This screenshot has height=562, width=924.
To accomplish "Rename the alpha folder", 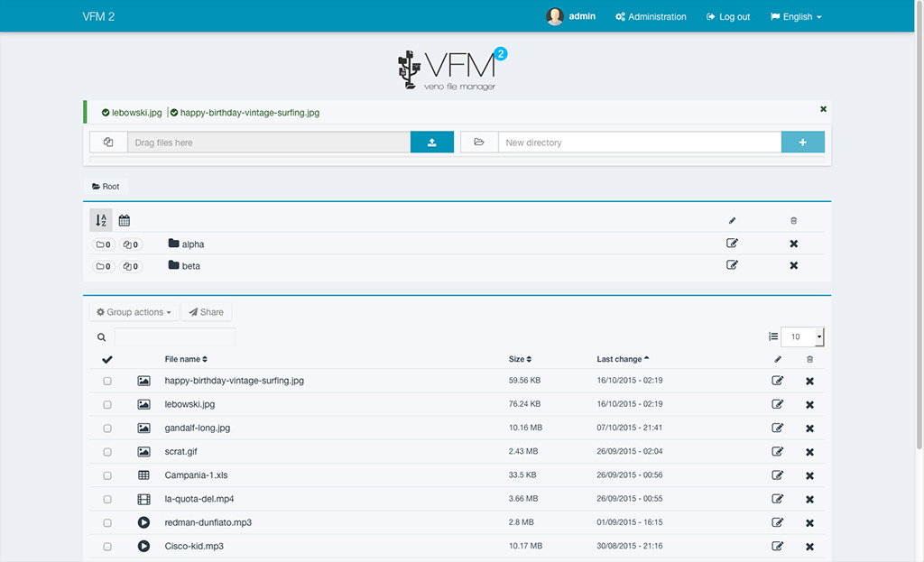I will pyautogui.click(x=732, y=244).
